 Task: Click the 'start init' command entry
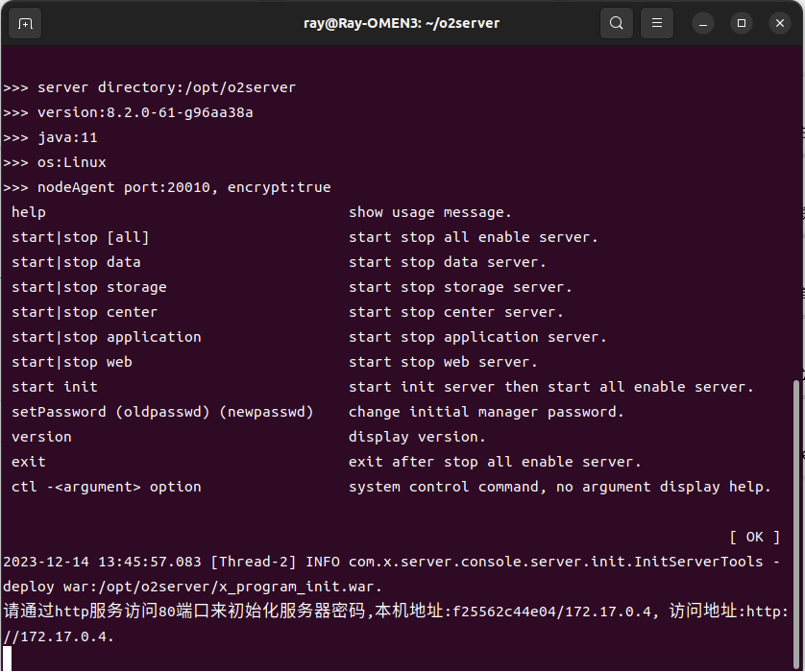coord(55,387)
